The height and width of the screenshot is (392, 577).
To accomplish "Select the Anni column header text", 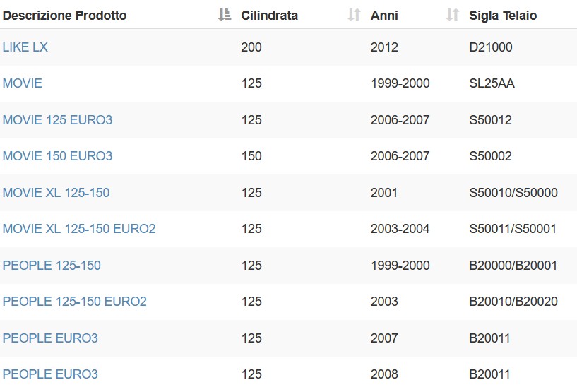I will [x=384, y=16].
